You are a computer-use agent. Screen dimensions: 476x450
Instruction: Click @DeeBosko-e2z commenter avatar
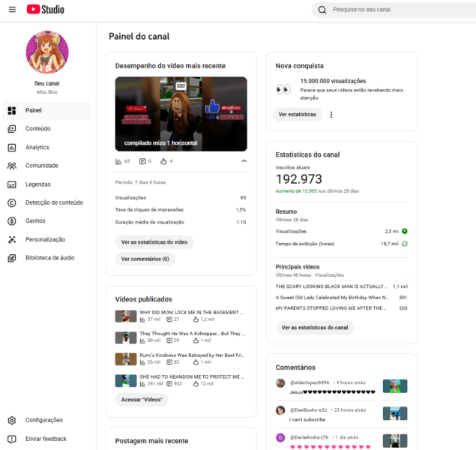[280, 410]
